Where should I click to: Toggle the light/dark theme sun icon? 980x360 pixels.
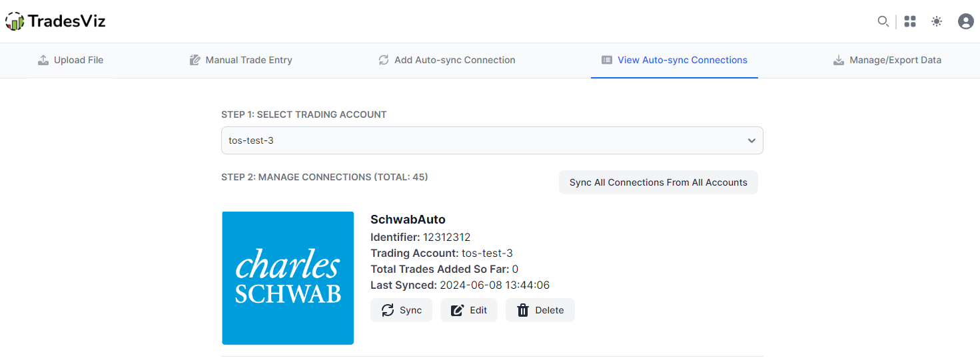tap(937, 21)
